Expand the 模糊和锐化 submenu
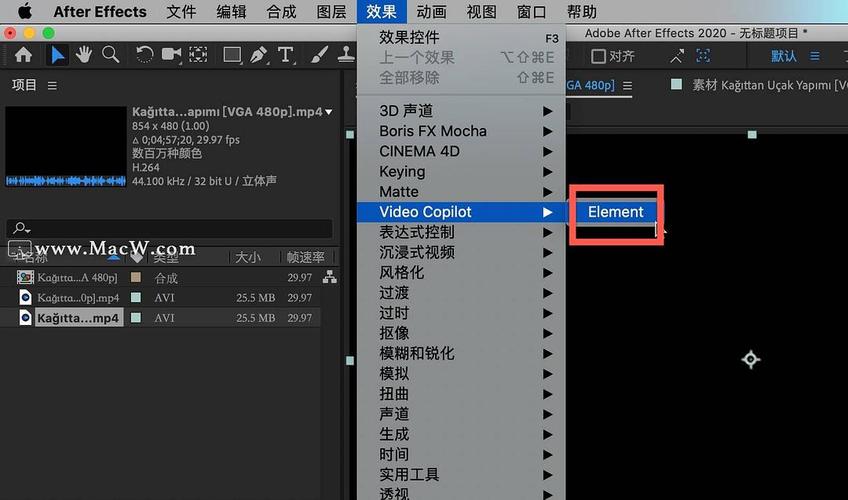Image resolution: width=848 pixels, height=500 pixels. 461,354
